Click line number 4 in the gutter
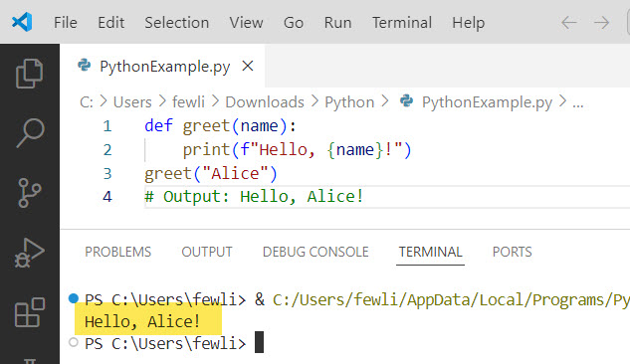Image resolution: width=630 pixels, height=364 pixels. coord(107,197)
